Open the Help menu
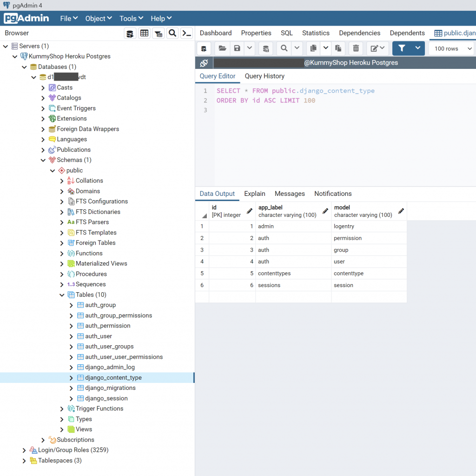476x476 pixels. point(161,19)
